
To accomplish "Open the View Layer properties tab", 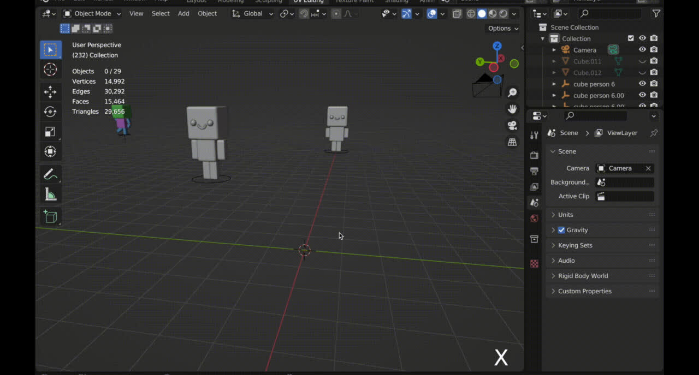I will pos(534,186).
